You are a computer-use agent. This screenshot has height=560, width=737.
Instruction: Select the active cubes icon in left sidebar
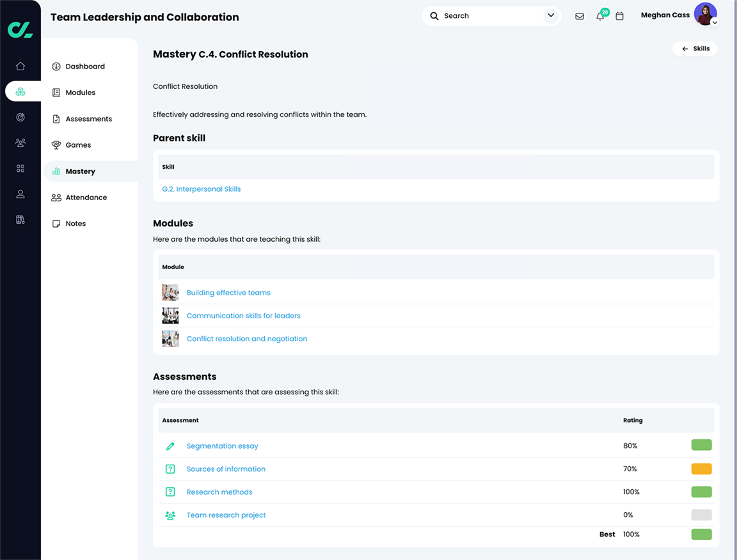(20, 91)
